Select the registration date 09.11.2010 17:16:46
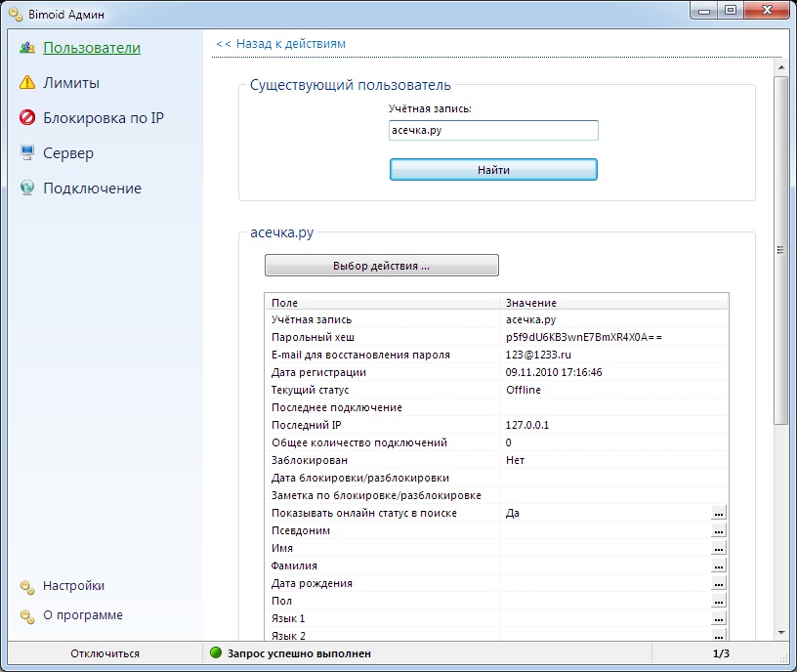This screenshot has width=797, height=672. point(554,372)
